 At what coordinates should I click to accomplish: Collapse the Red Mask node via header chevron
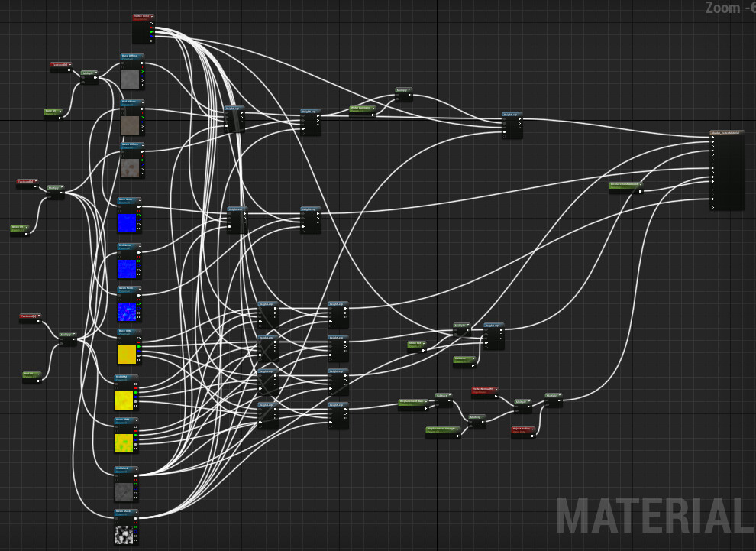[136, 468]
